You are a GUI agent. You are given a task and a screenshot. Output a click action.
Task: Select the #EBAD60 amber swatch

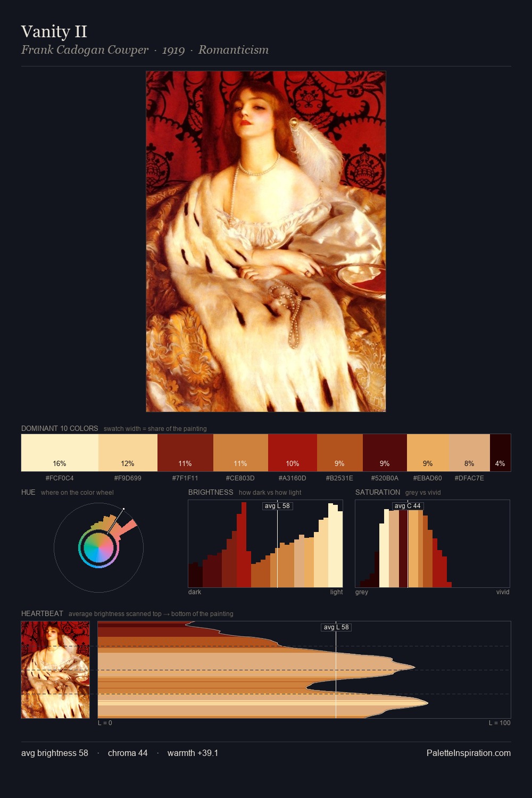[428, 453]
